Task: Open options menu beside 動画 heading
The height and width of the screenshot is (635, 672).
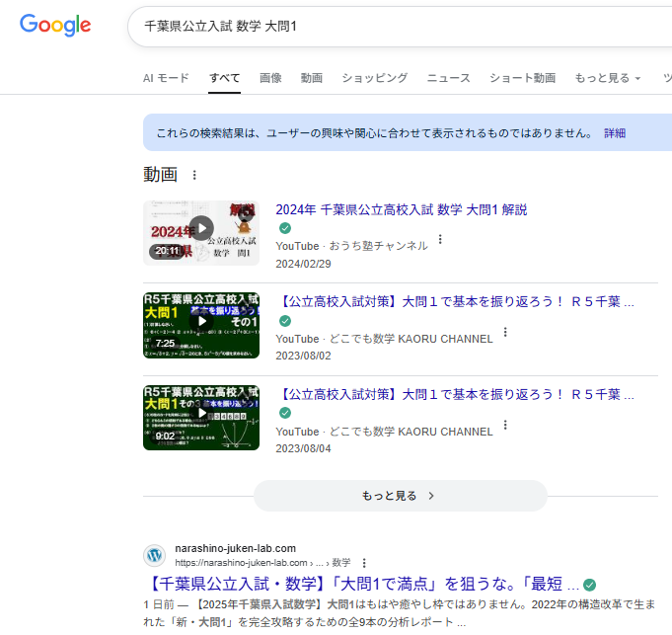Action: point(194,175)
